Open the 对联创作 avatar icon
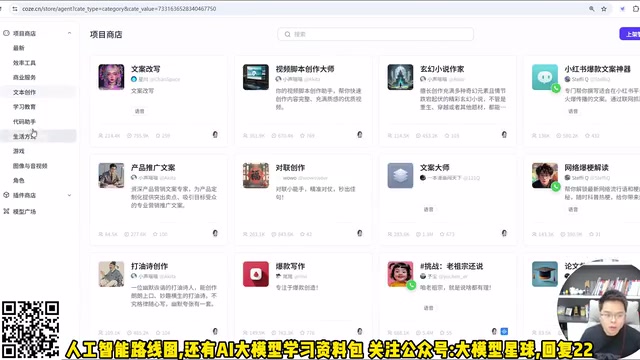The width and height of the screenshot is (640, 360). coord(256,176)
